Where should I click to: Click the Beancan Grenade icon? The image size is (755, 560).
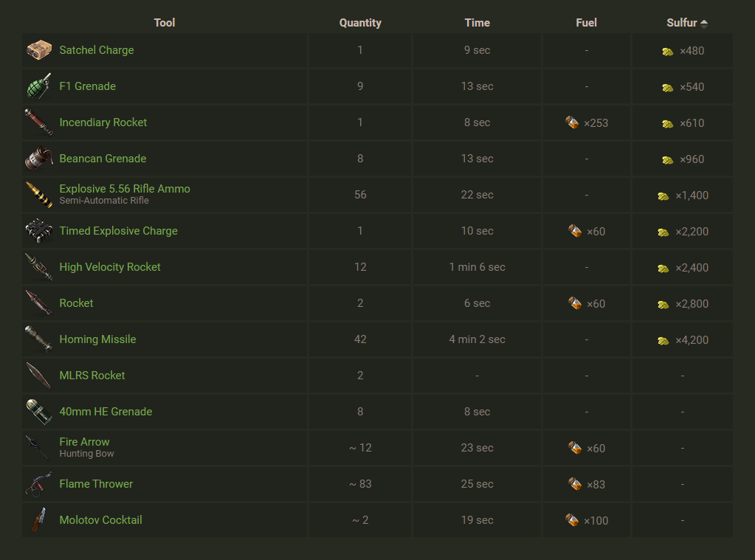pos(38,159)
